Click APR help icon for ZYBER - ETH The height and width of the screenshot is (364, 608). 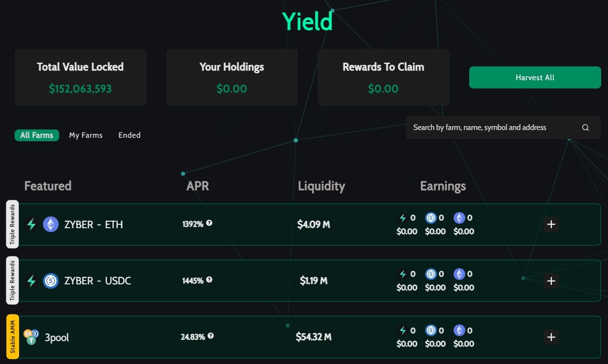click(209, 223)
